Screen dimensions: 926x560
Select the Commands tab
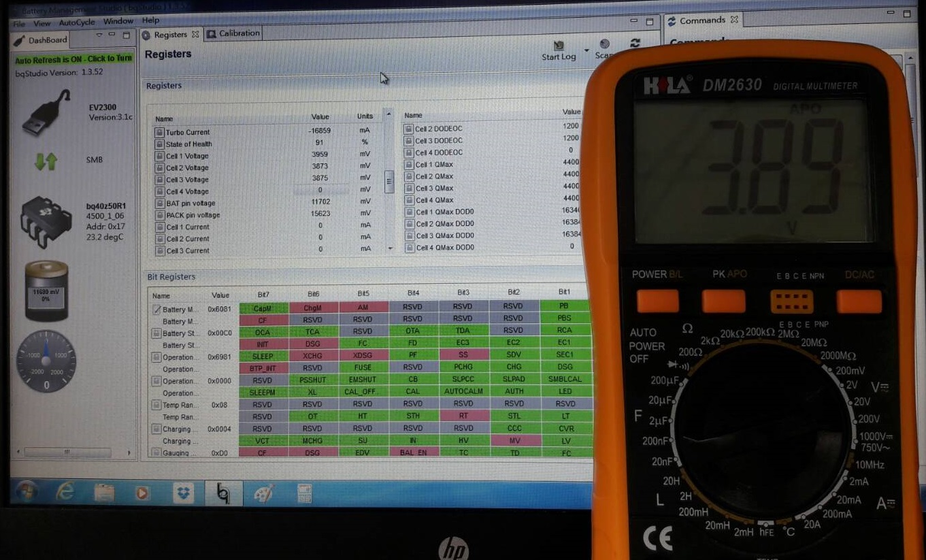[702, 20]
